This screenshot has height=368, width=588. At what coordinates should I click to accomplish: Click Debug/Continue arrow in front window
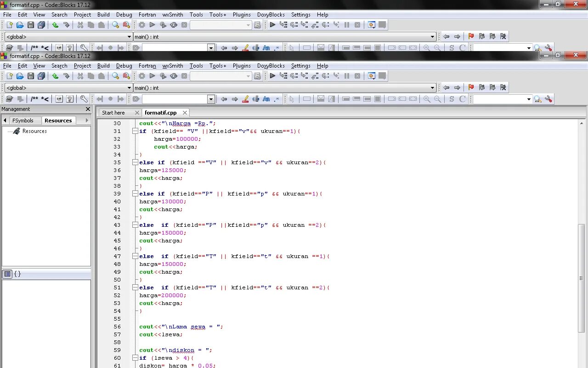pyautogui.click(x=272, y=76)
